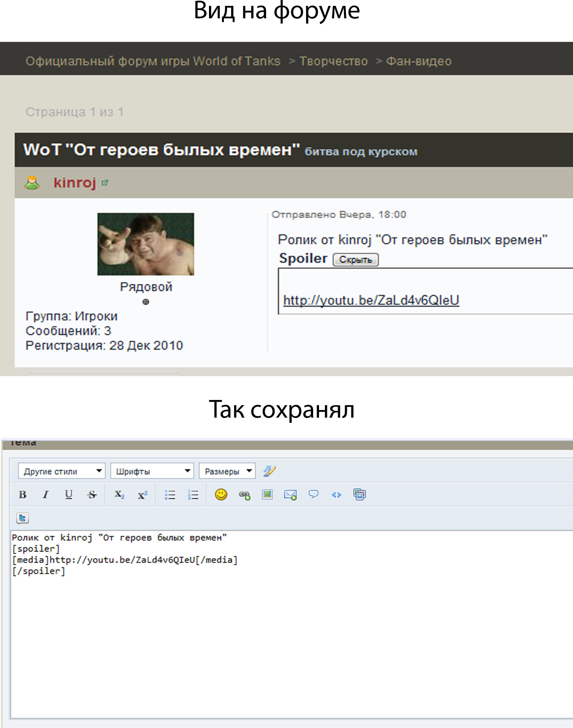The image size is (573, 728).
Task: Apply subscript formatting
Action: click(119, 494)
